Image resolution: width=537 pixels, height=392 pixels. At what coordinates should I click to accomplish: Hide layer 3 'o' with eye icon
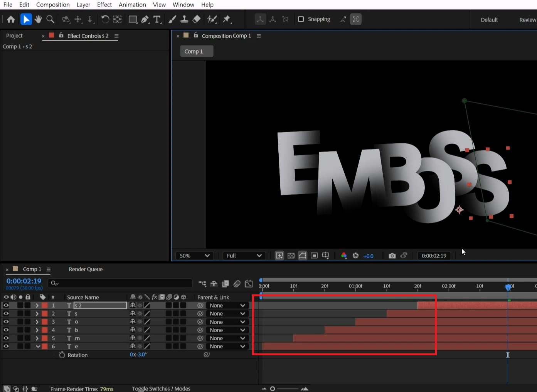pos(6,322)
